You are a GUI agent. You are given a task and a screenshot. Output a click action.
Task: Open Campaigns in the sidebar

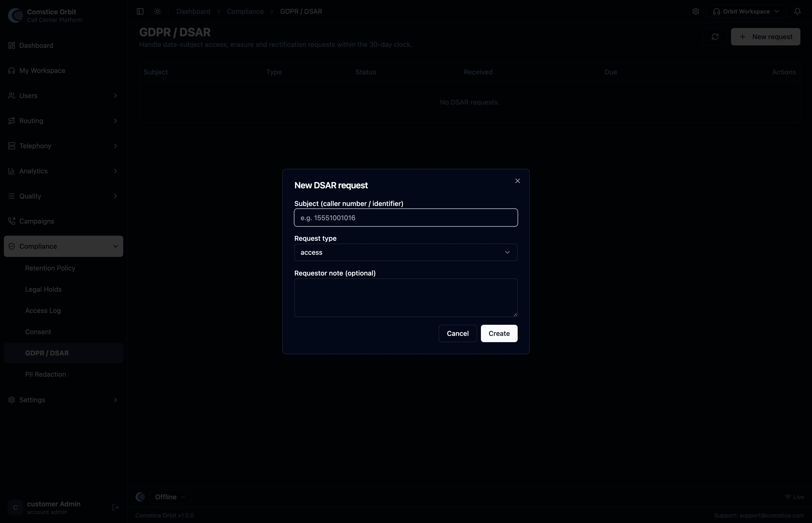coord(64,221)
